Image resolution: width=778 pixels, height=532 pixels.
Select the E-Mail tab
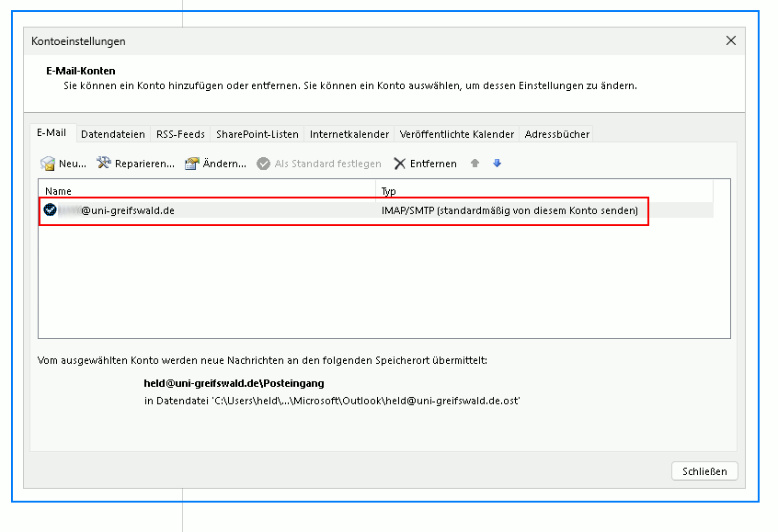coord(51,133)
